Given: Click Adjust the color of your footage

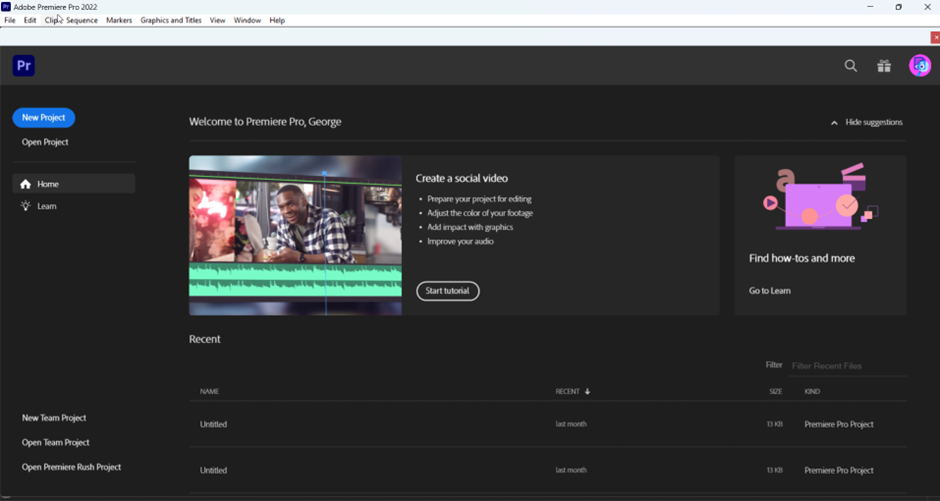Looking at the screenshot, I should tap(480, 213).
